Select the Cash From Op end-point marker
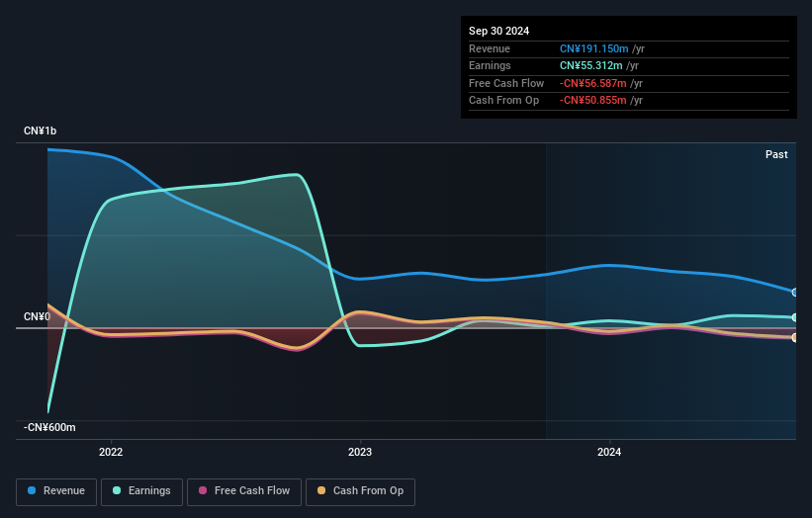 coord(795,337)
